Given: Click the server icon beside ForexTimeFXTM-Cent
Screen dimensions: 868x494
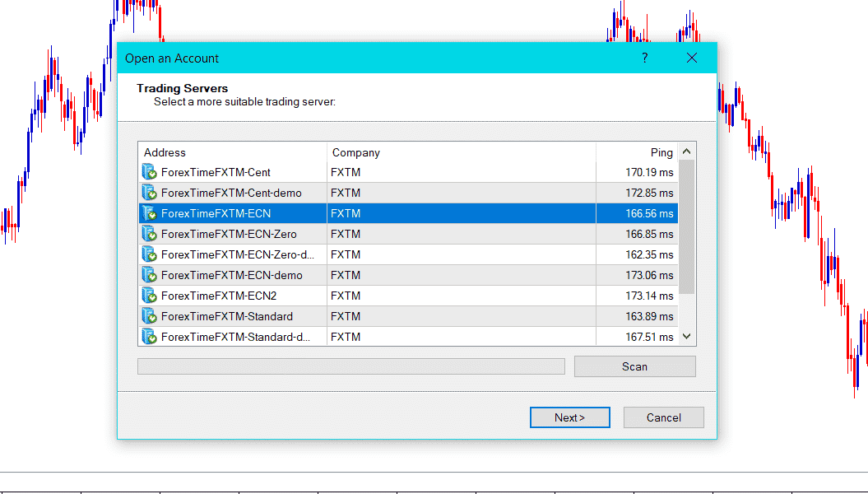Looking at the screenshot, I should click(150, 172).
